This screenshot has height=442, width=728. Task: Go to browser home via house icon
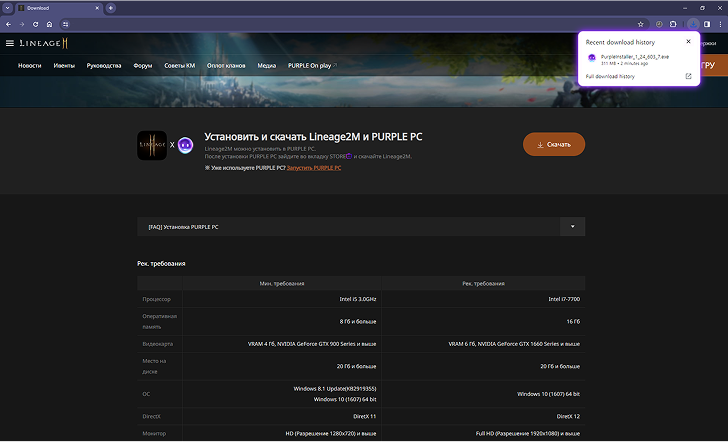pyautogui.click(x=49, y=23)
